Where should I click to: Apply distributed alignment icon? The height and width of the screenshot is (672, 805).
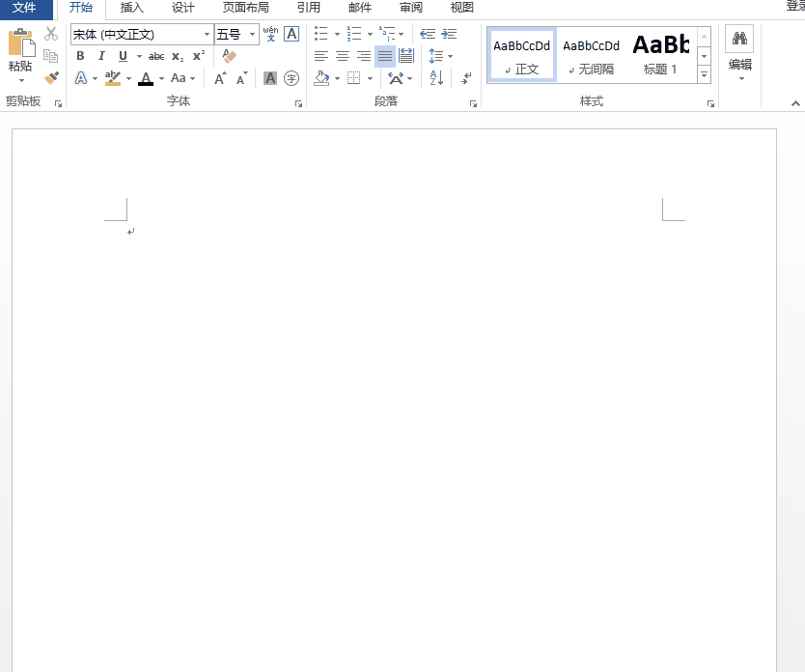[406, 56]
